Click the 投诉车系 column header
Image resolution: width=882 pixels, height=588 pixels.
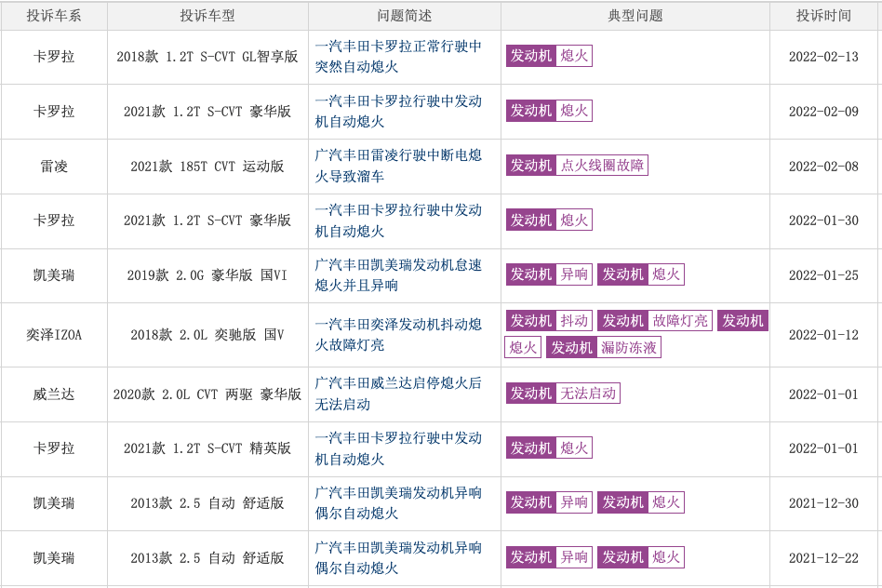(x=54, y=16)
